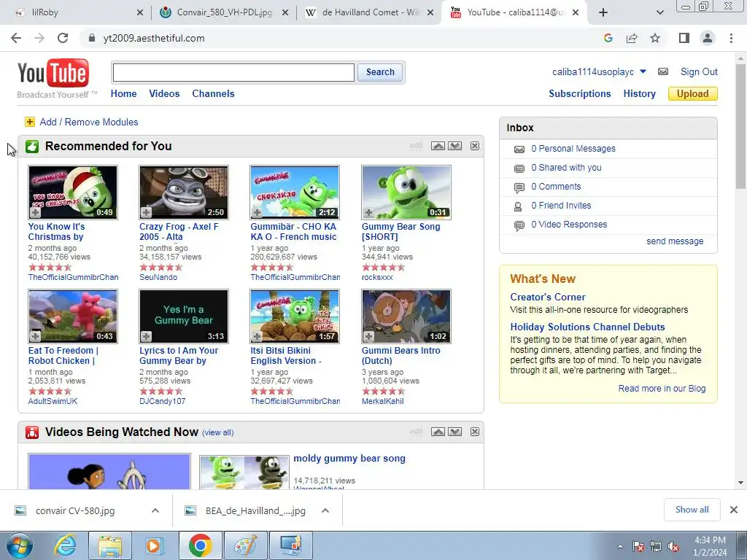The width and height of the screenshot is (747, 560).
Task: Move Videos Being Watched Now module down
Action: click(x=455, y=432)
